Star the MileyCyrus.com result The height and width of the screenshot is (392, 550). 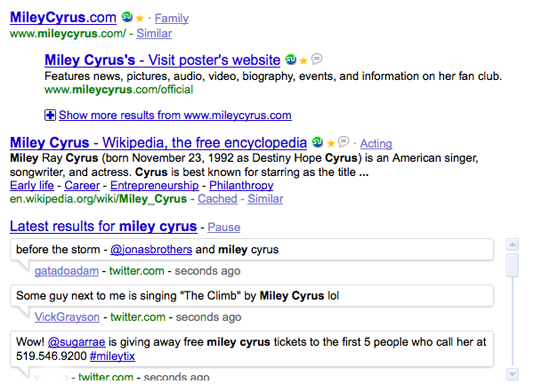tap(140, 18)
